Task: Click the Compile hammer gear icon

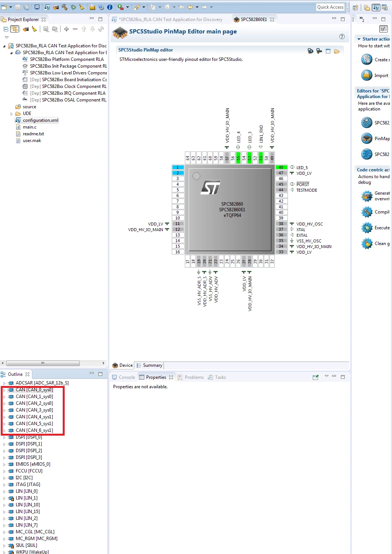Action: pyautogui.click(x=367, y=212)
